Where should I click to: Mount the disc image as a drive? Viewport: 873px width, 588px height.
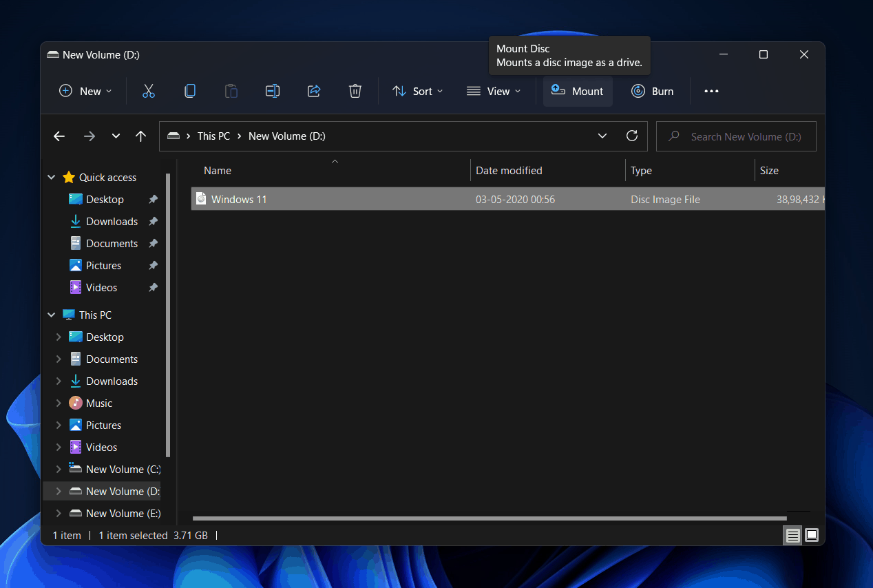[x=578, y=90]
